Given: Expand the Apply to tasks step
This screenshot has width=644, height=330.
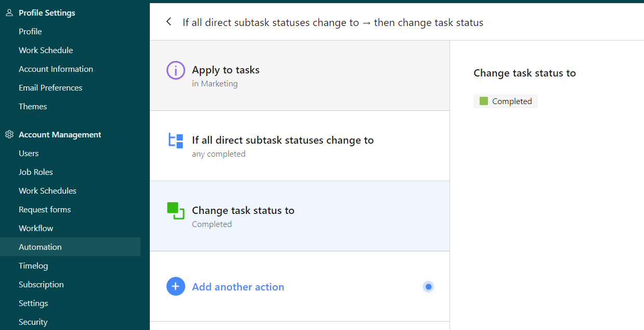Looking at the screenshot, I should [x=299, y=75].
